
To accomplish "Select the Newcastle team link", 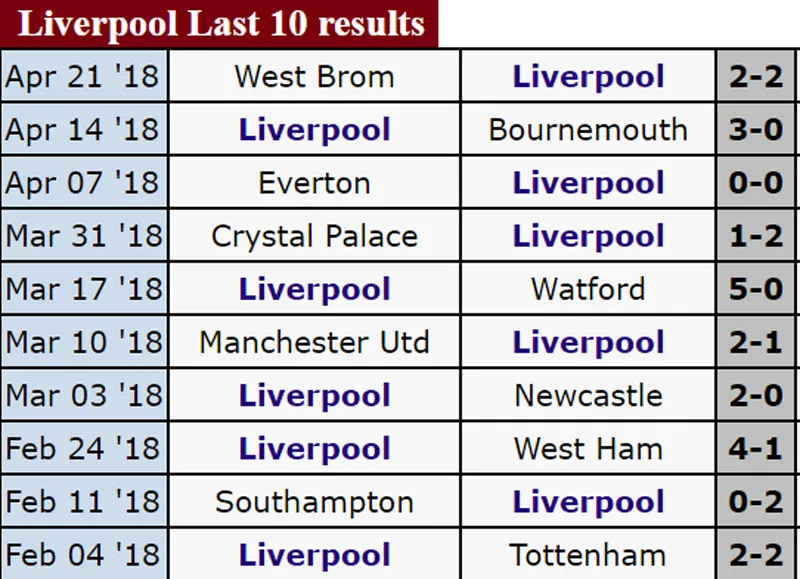I will [588, 395].
